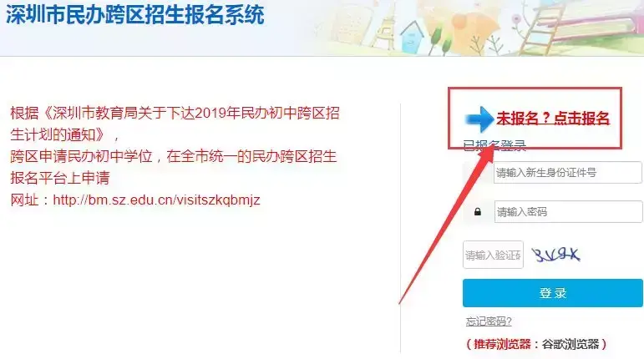The image size is (644, 359).
Task: Click the blue arrow beside 未报名
Action: click(479, 119)
